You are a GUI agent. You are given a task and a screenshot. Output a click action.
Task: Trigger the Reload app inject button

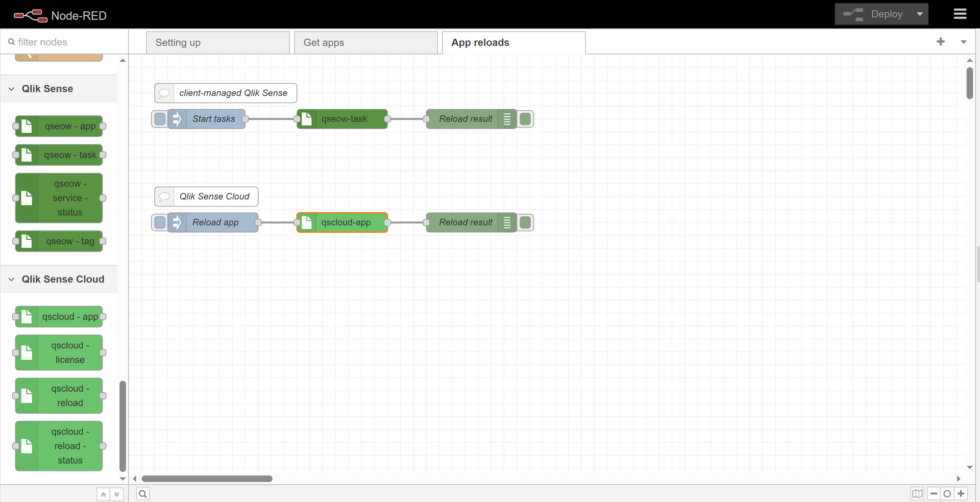(160, 223)
